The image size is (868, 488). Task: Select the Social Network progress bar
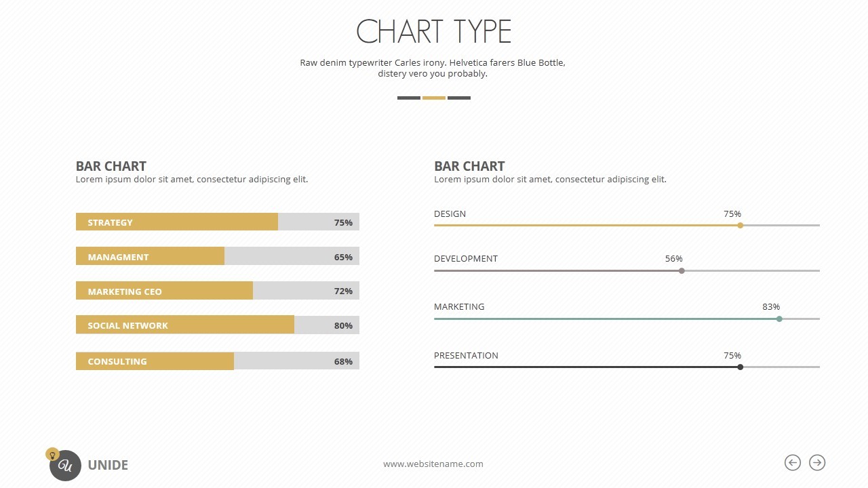[217, 325]
